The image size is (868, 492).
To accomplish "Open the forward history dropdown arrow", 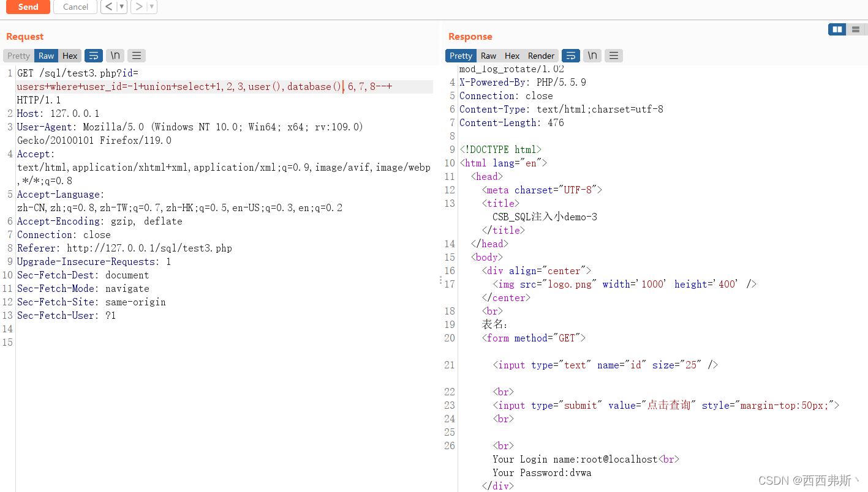I will click(152, 7).
